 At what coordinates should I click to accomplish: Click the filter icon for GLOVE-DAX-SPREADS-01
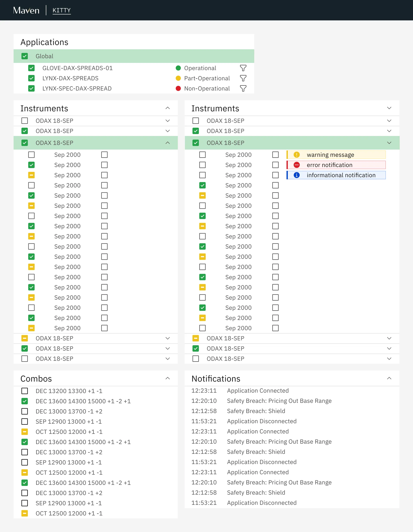click(243, 68)
